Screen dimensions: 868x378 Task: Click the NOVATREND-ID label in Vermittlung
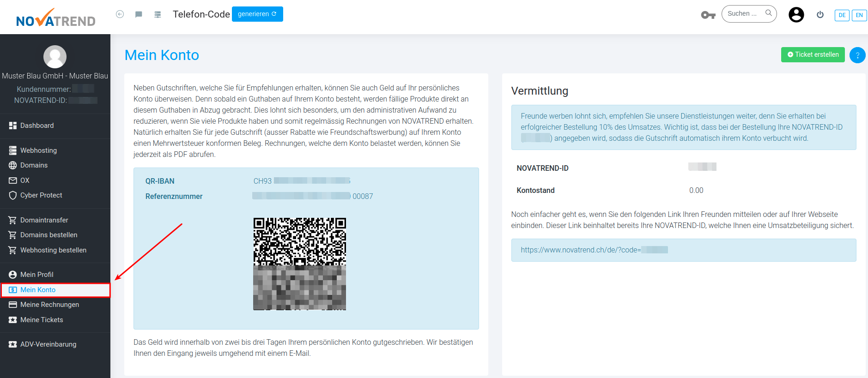pyautogui.click(x=542, y=168)
